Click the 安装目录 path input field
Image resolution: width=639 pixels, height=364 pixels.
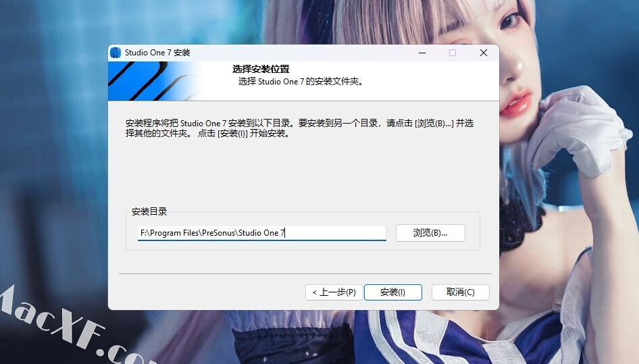point(261,233)
